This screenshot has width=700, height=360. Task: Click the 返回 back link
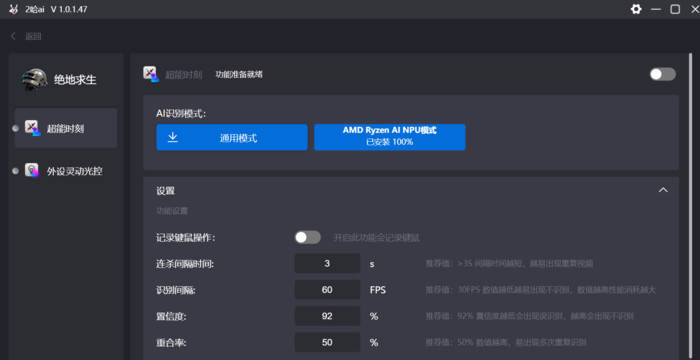33,37
